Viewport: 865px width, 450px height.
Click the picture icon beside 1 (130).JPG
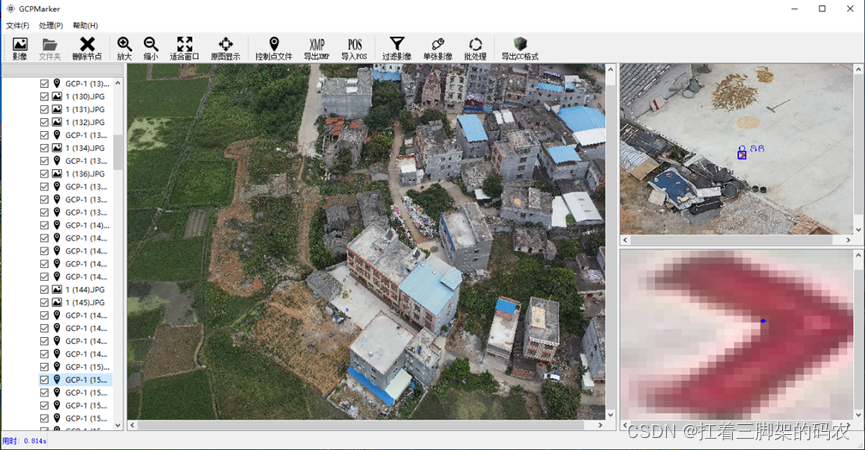57,97
